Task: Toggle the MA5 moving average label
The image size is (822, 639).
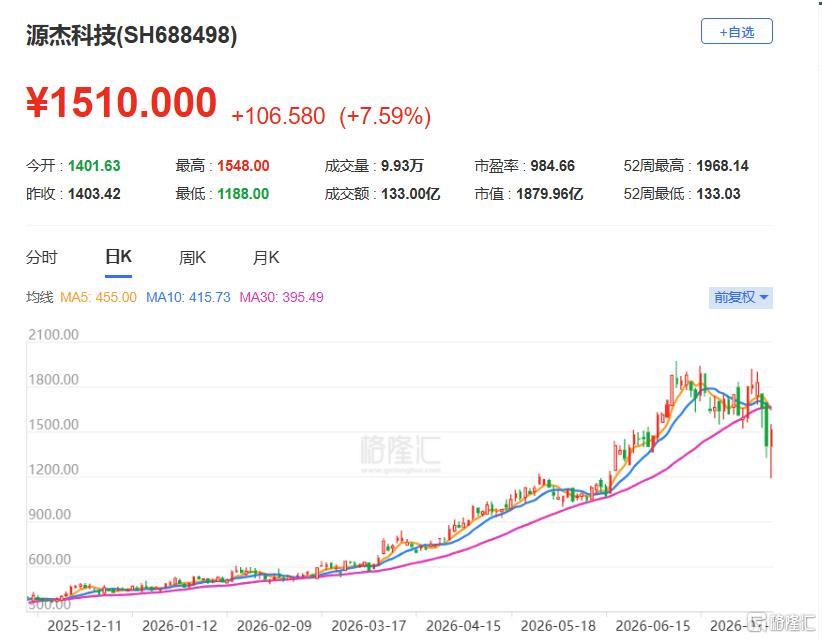Action: (99, 297)
